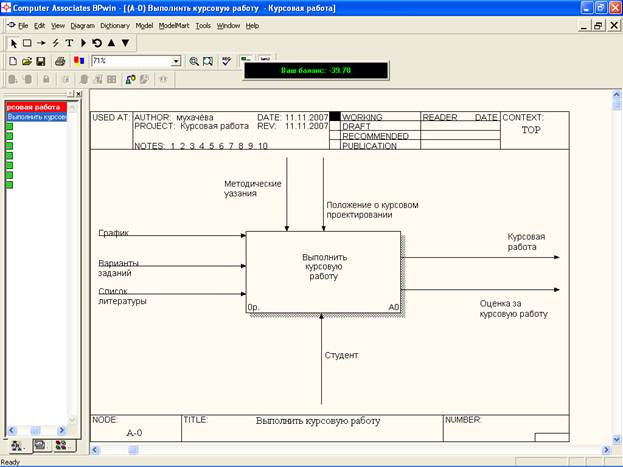
Task: Select the Activity Box tool
Action: coord(27,43)
